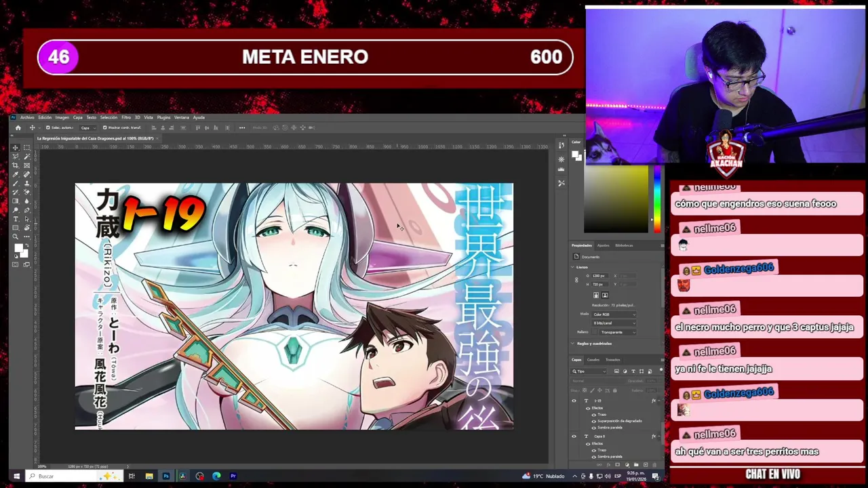
Task: Expand the Reglas y cuadrículas section
Action: pyautogui.click(x=572, y=344)
